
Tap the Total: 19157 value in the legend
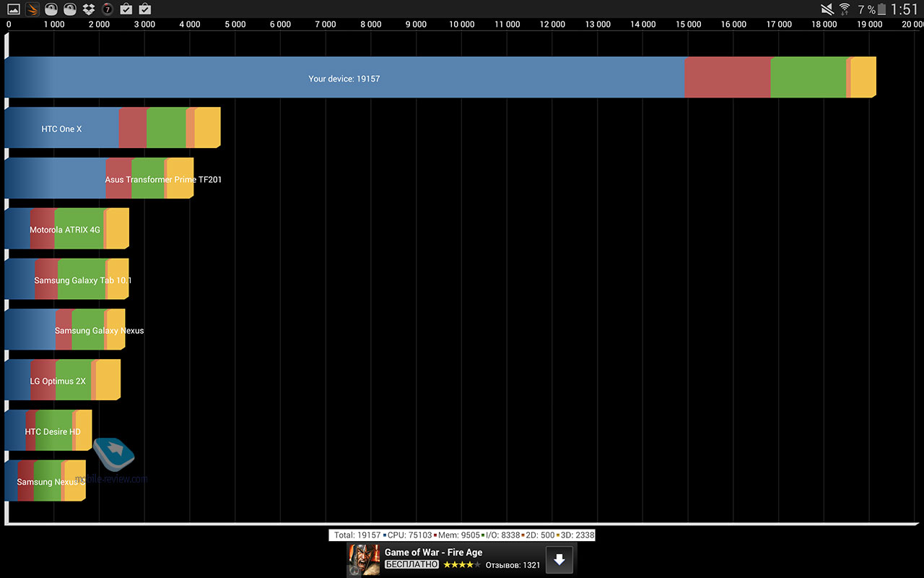coord(357,535)
